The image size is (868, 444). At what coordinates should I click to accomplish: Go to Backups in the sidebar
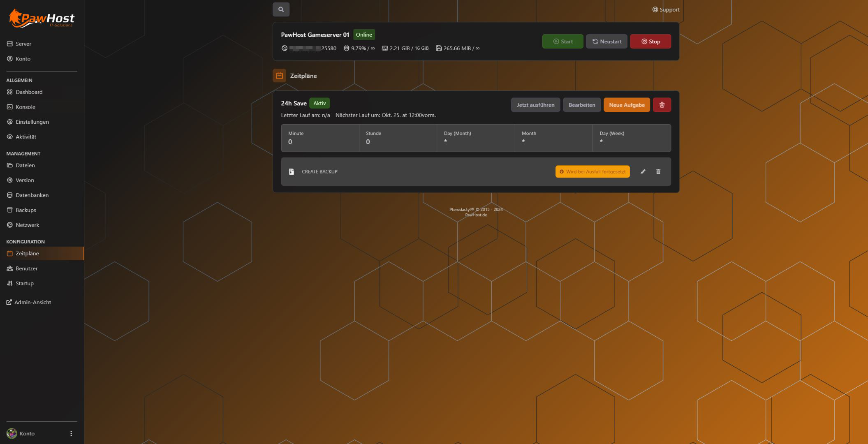[x=25, y=210]
